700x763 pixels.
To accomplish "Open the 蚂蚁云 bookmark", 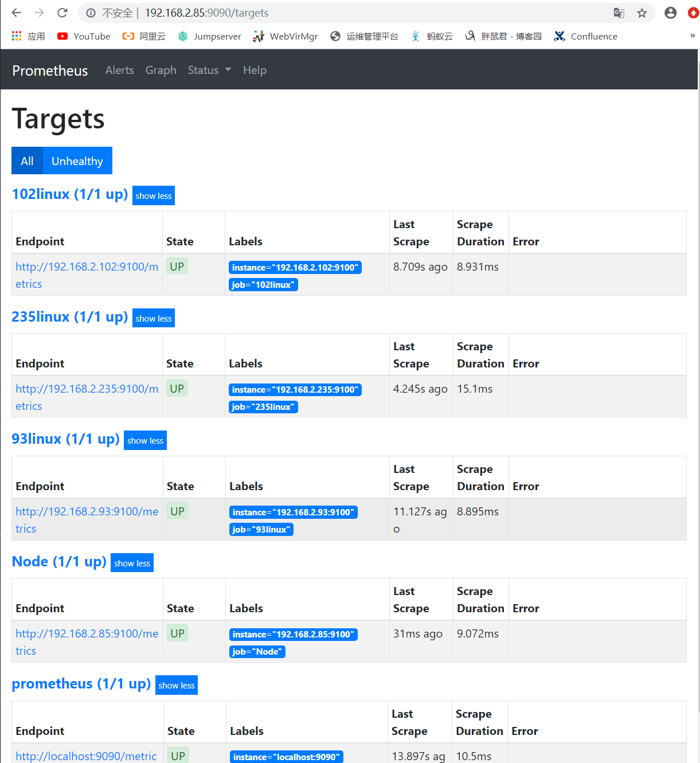I will [432, 36].
